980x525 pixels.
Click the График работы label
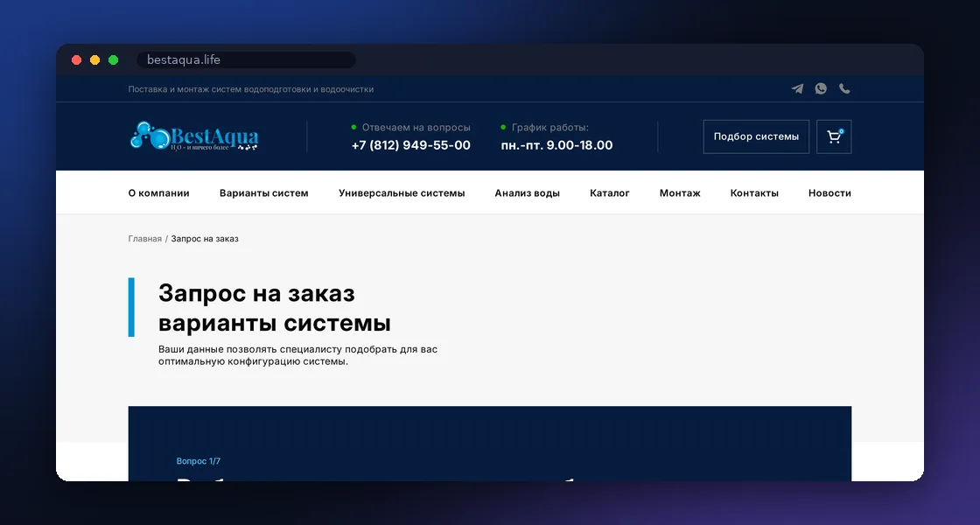coord(550,128)
